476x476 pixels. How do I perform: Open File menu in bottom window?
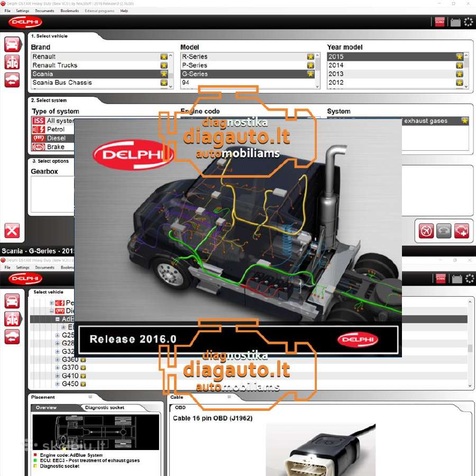tap(7, 268)
